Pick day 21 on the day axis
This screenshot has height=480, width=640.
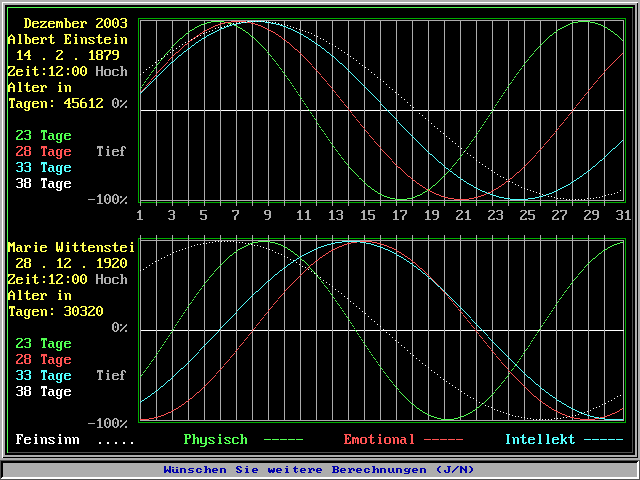462,215
